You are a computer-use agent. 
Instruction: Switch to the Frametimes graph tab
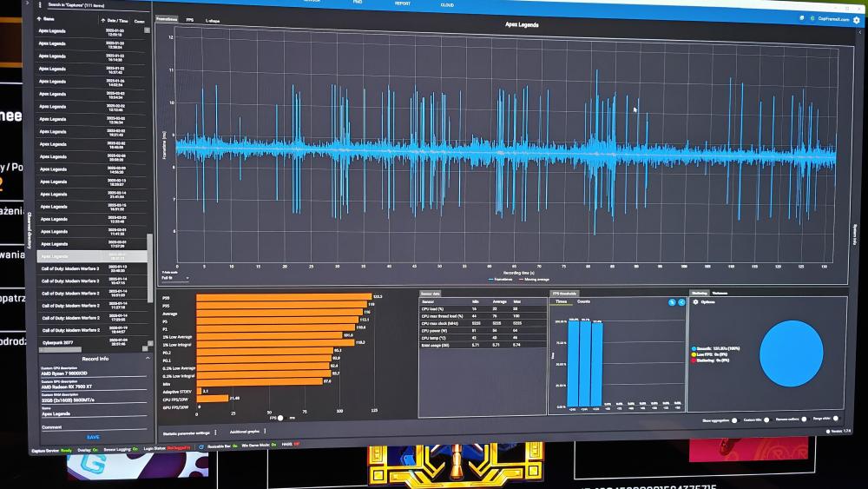coord(167,19)
